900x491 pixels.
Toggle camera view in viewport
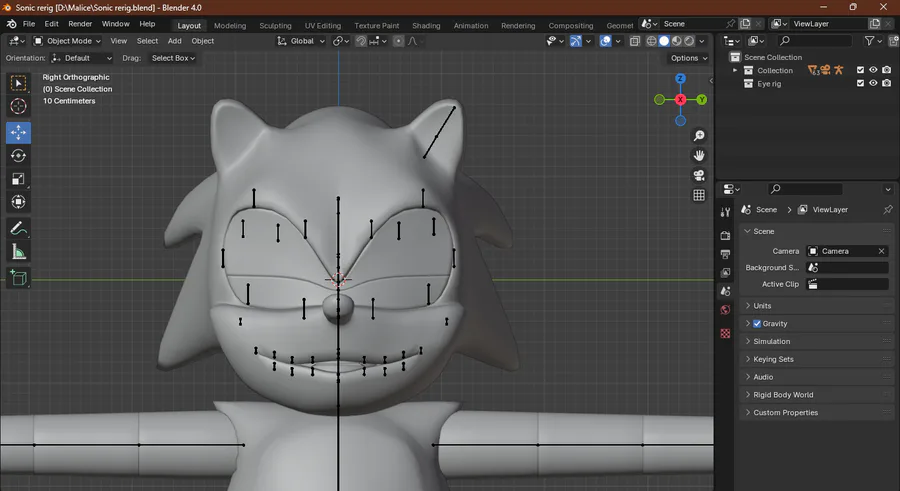[699, 175]
